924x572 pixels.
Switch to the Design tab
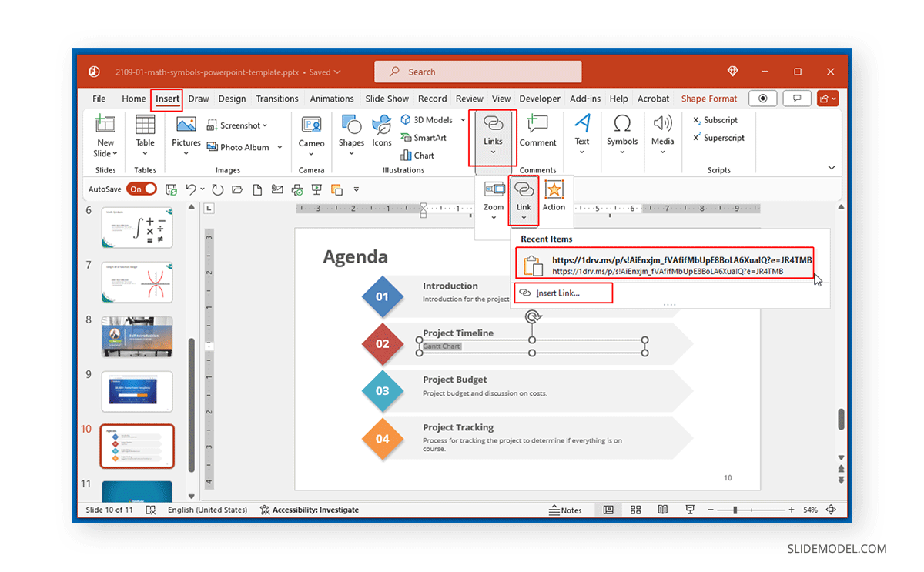(x=232, y=99)
